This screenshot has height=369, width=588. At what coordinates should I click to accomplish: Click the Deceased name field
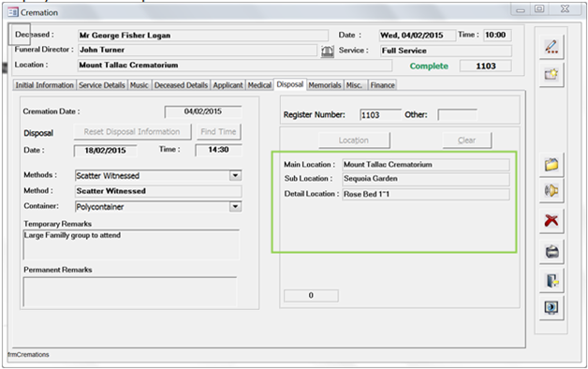click(x=203, y=36)
